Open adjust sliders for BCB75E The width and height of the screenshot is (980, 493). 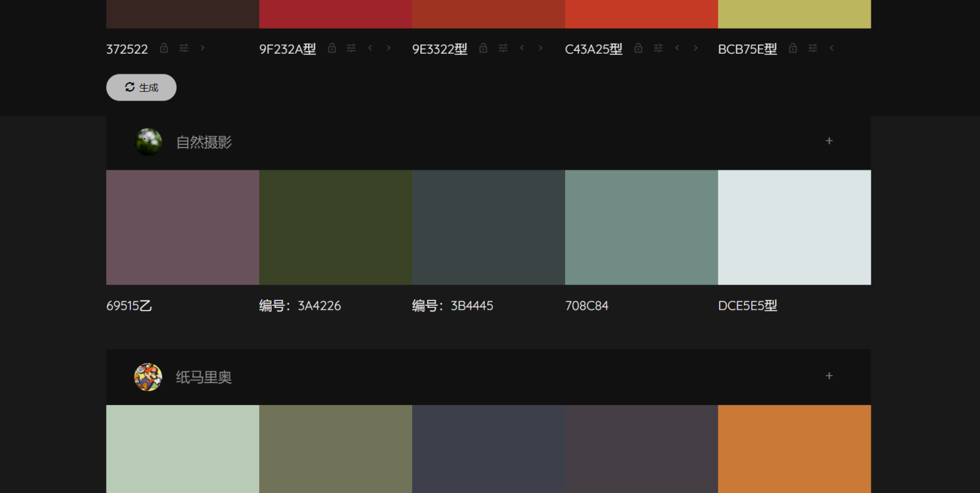(x=813, y=48)
